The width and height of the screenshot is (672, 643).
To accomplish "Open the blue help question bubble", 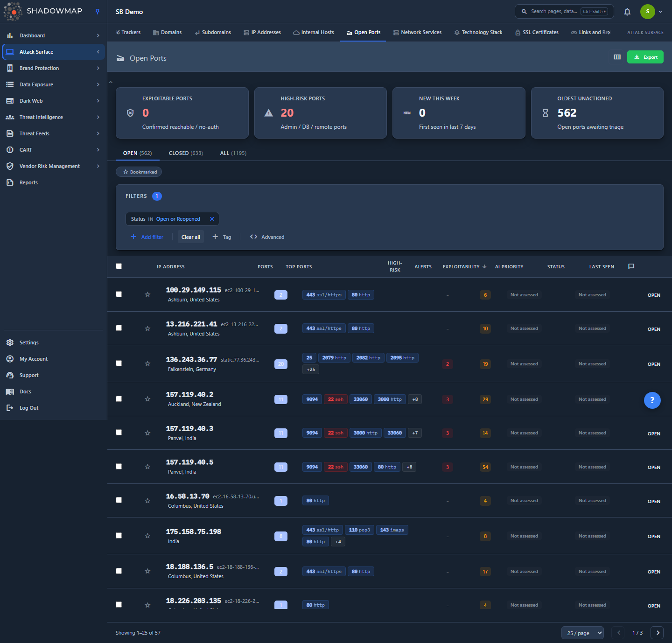I will click(652, 400).
